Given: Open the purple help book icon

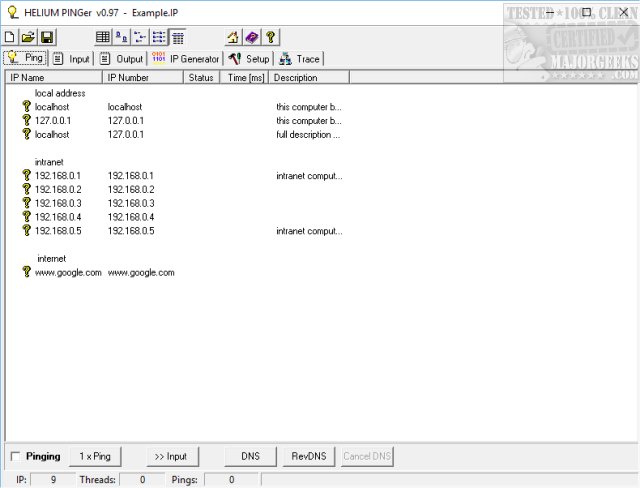Looking at the screenshot, I should click(252, 37).
